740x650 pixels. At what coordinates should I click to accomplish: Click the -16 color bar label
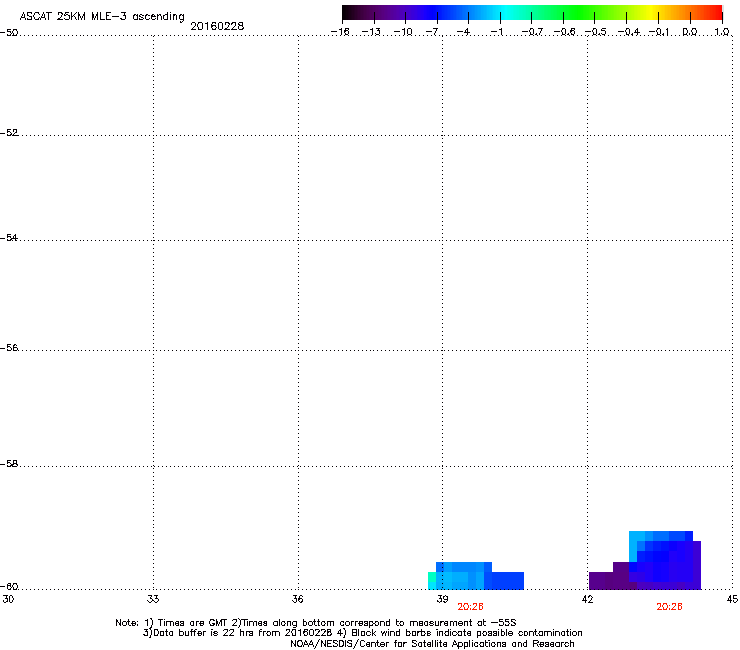point(340,32)
